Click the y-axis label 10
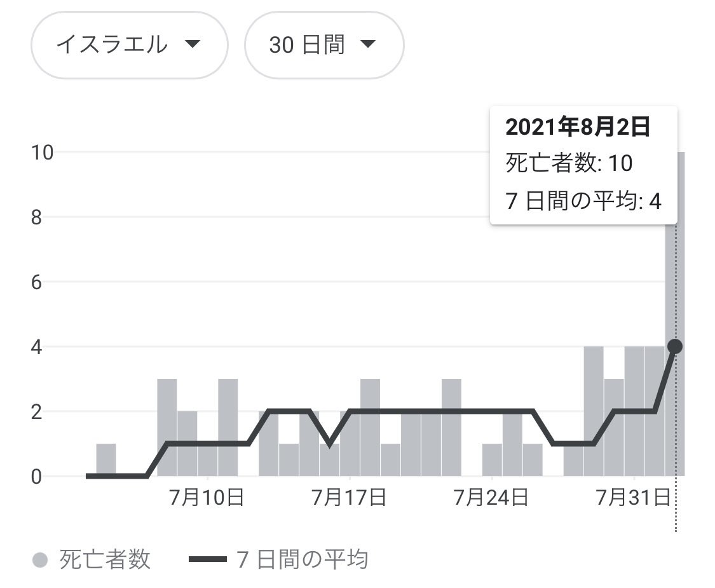Screen dimensions: 715x588 (x=43, y=153)
